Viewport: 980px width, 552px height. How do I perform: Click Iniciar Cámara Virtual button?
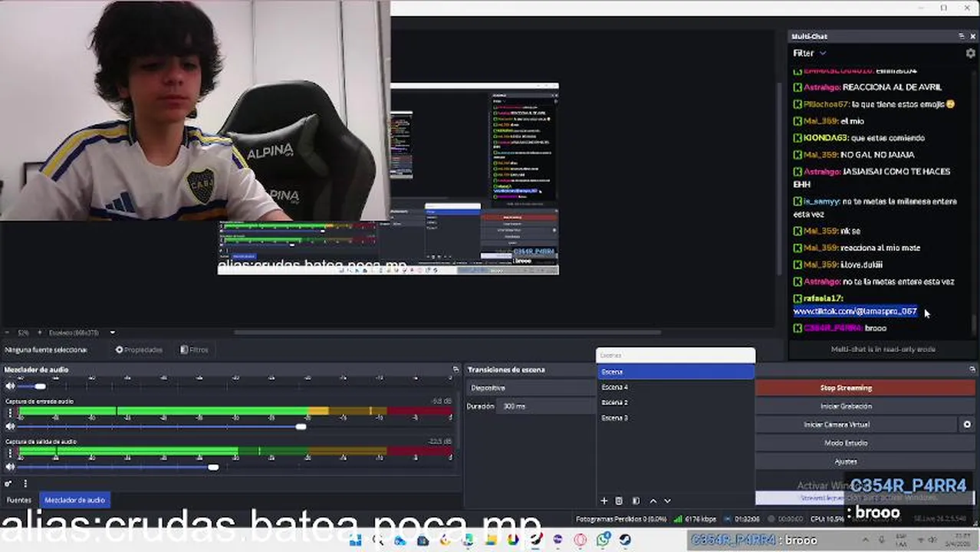click(x=837, y=425)
